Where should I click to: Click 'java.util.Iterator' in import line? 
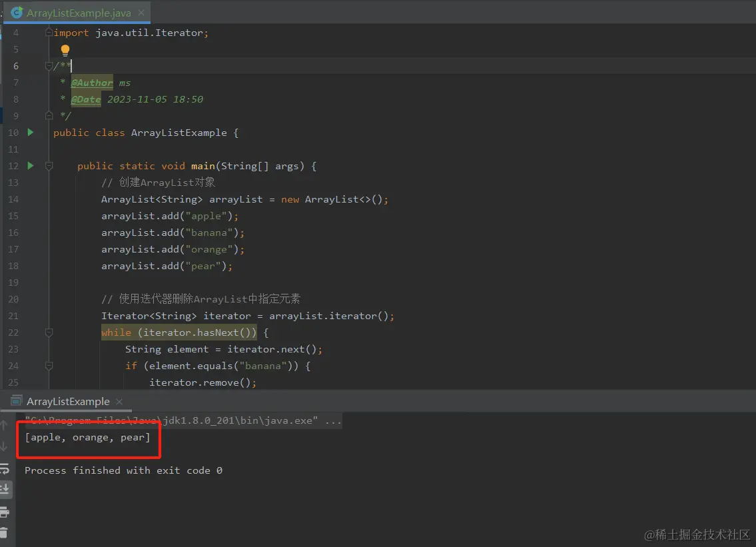click(x=149, y=33)
